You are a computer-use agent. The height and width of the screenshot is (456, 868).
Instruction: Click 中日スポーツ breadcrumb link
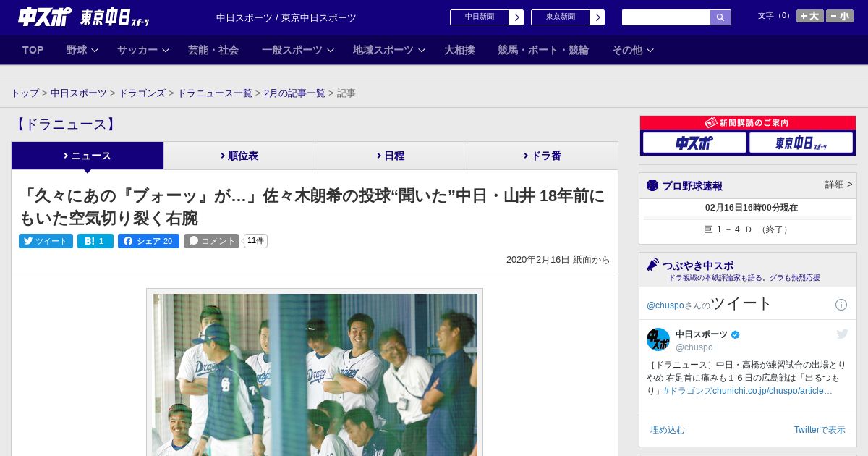(79, 93)
